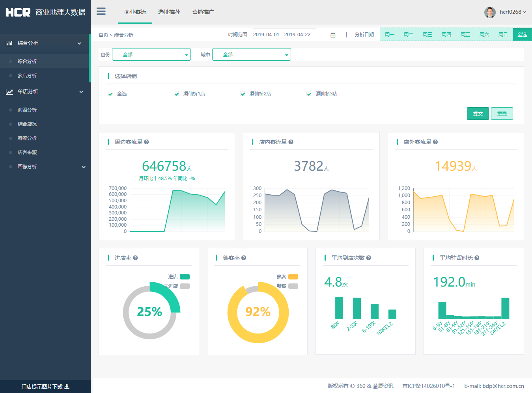The height and width of the screenshot is (393, 532).
Task: Open the 省份 dropdown
Action: 151,54
